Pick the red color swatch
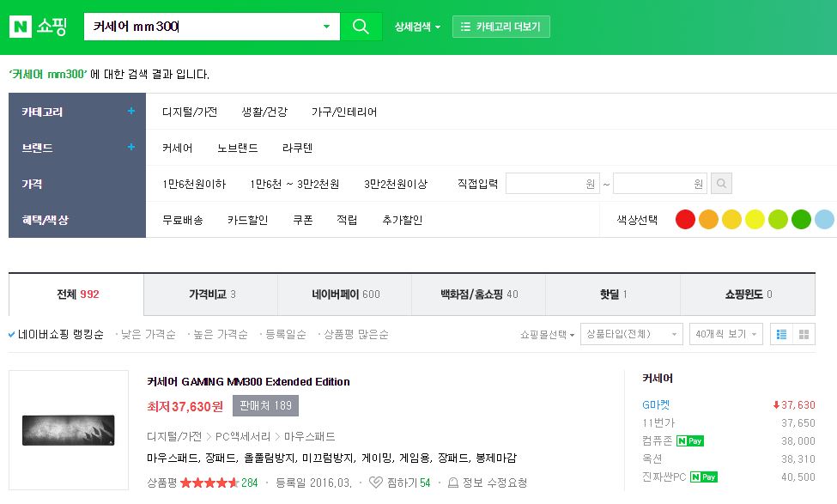Image resolution: width=837 pixels, height=504 pixels. 685,220
